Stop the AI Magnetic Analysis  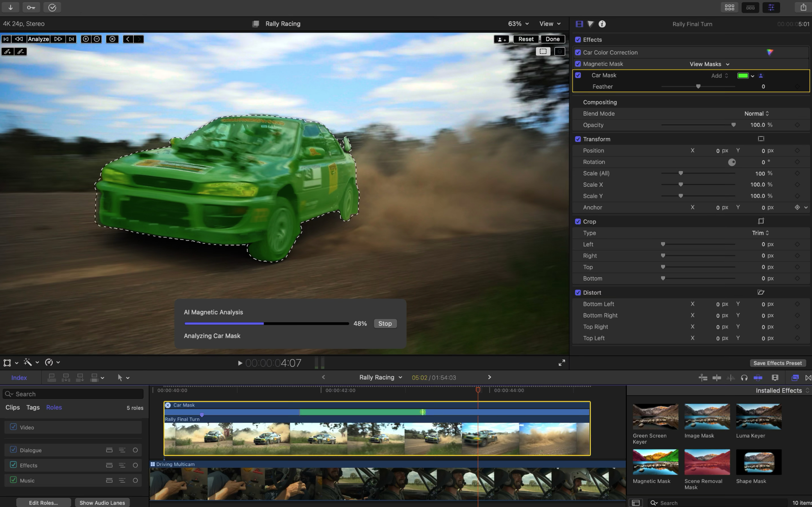tap(385, 323)
